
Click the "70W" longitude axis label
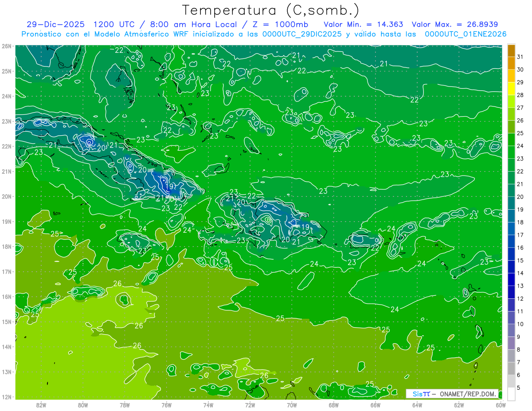point(292,405)
